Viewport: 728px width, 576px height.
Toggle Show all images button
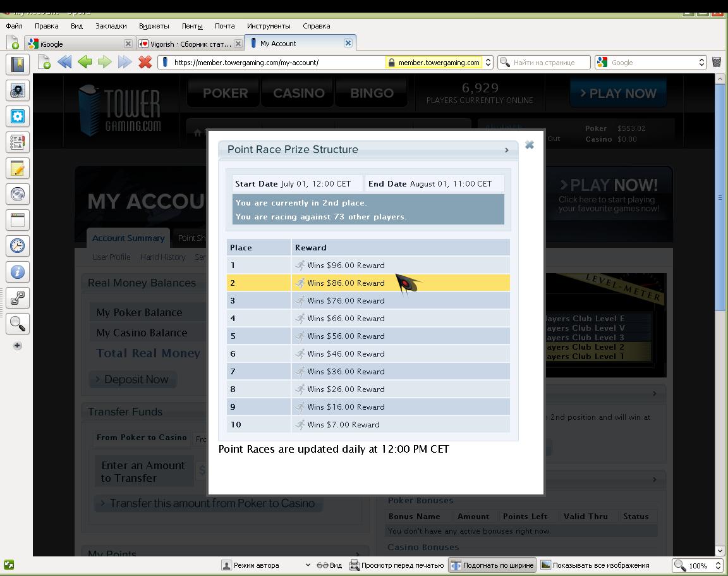595,565
